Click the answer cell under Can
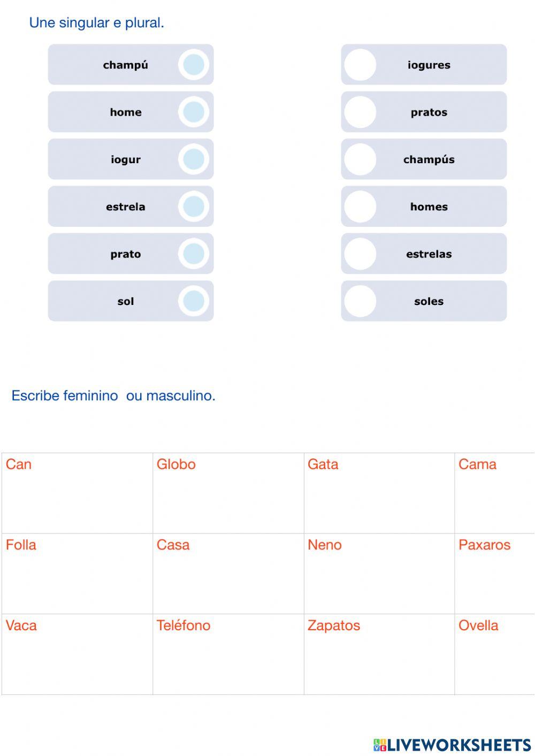Screen dimensions: 535x756 pyautogui.click(x=77, y=500)
